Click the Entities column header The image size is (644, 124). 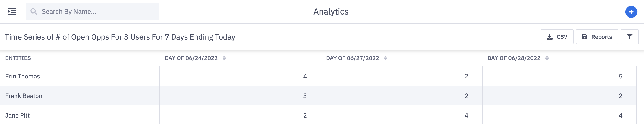(x=18, y=58)
